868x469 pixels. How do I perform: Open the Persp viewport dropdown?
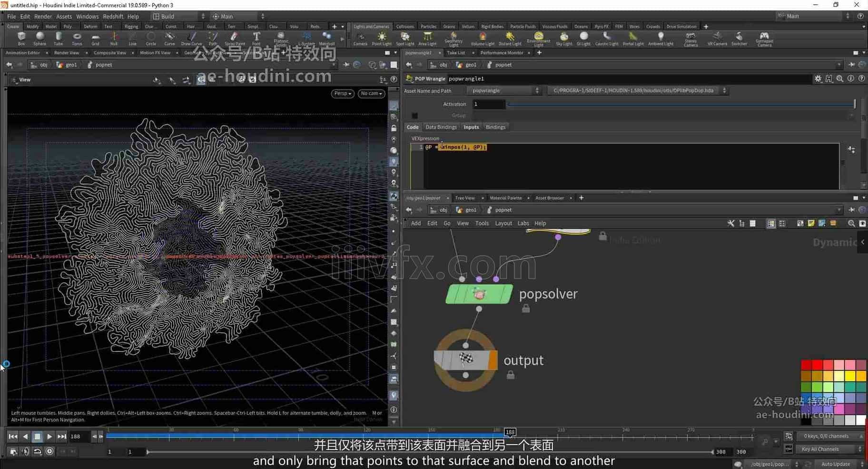[x=343, y=93]
